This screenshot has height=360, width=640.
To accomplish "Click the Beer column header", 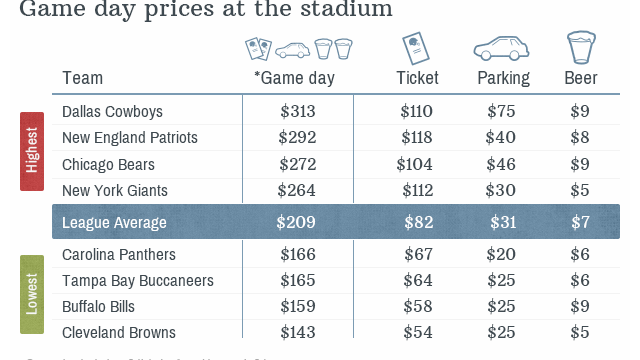I will pyautogui.click(x=581, y=78).
